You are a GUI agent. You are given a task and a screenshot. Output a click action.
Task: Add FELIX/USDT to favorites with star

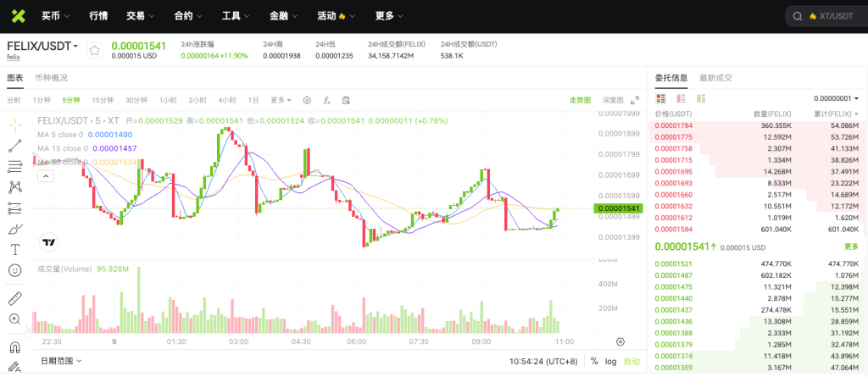coord(95,51)
